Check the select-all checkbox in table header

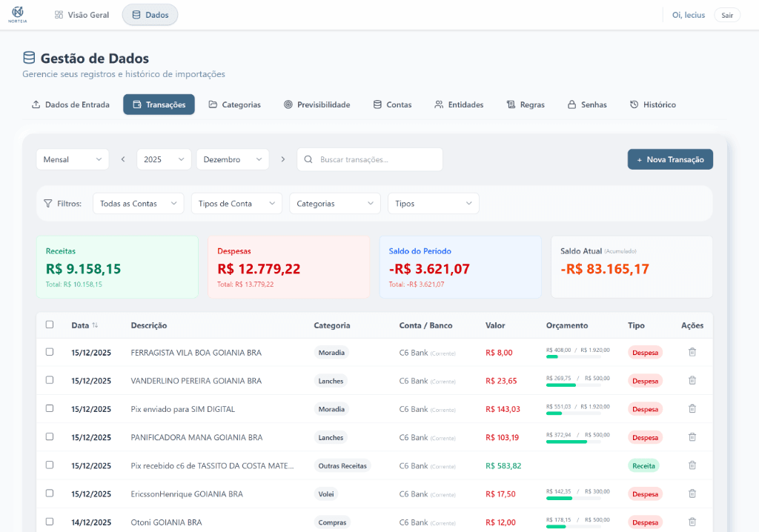click(50, 325)
